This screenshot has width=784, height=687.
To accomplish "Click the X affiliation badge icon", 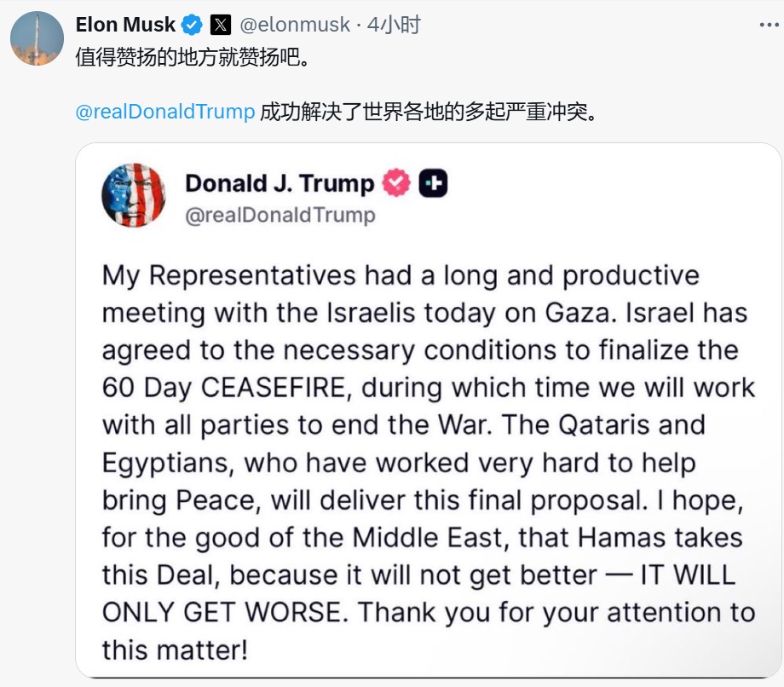I will pyautogui.click(x=220, y=25).
